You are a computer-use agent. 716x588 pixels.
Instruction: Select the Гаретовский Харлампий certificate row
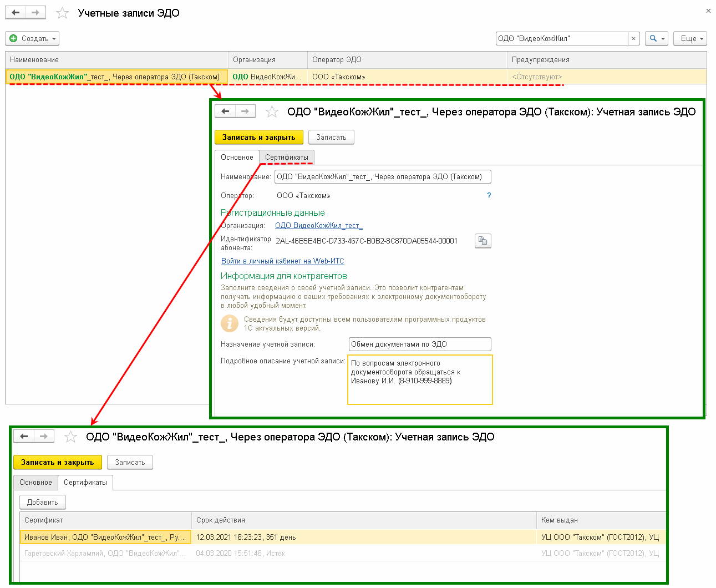343,553
